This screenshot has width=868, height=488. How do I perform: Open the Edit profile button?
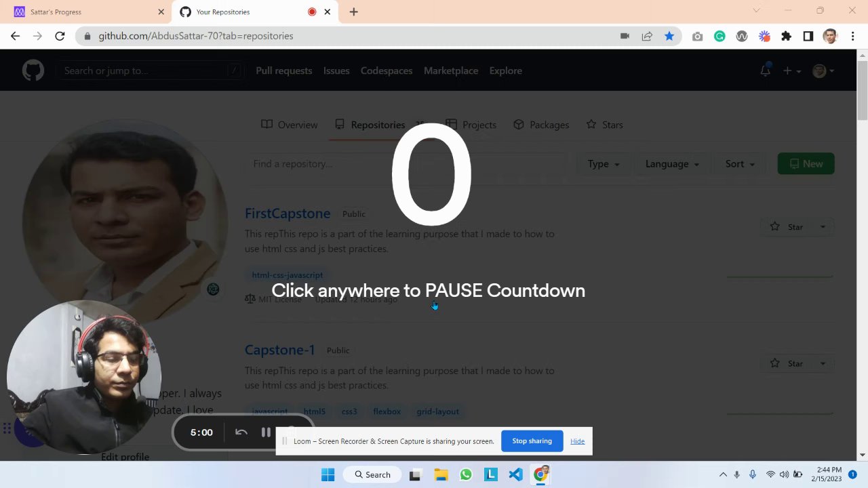pyautogui.click(x=125, y=457)
